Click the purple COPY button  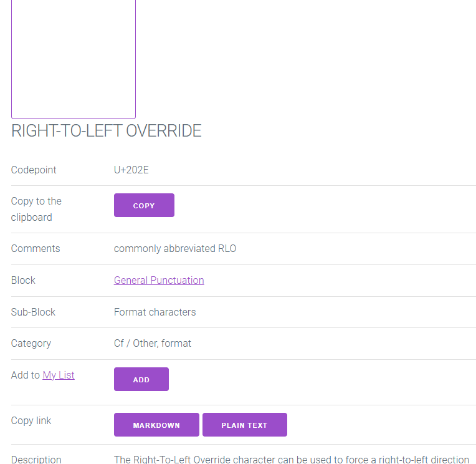pos(144,205)
